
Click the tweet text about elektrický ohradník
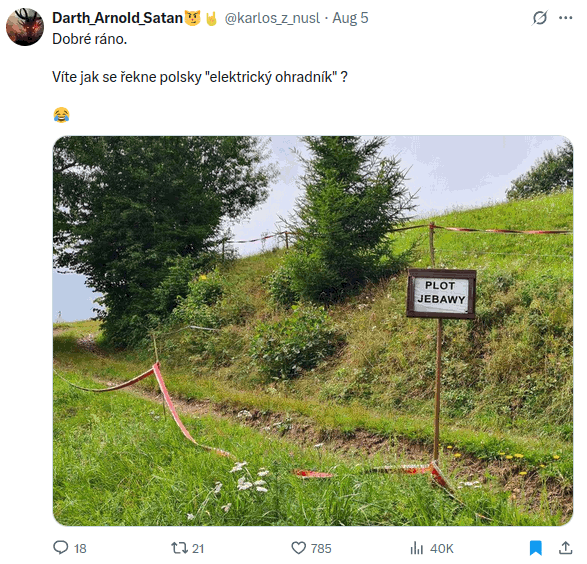click(x=200, y=77)
